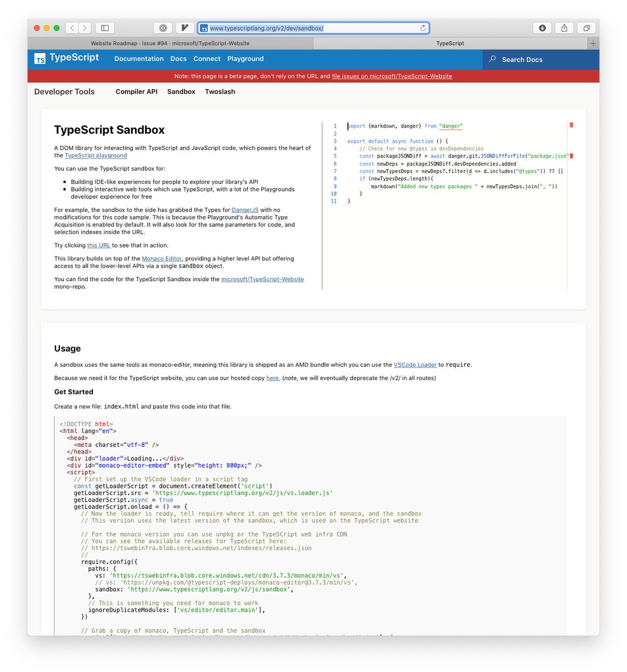Open the Connect nav item

(207, 59)
